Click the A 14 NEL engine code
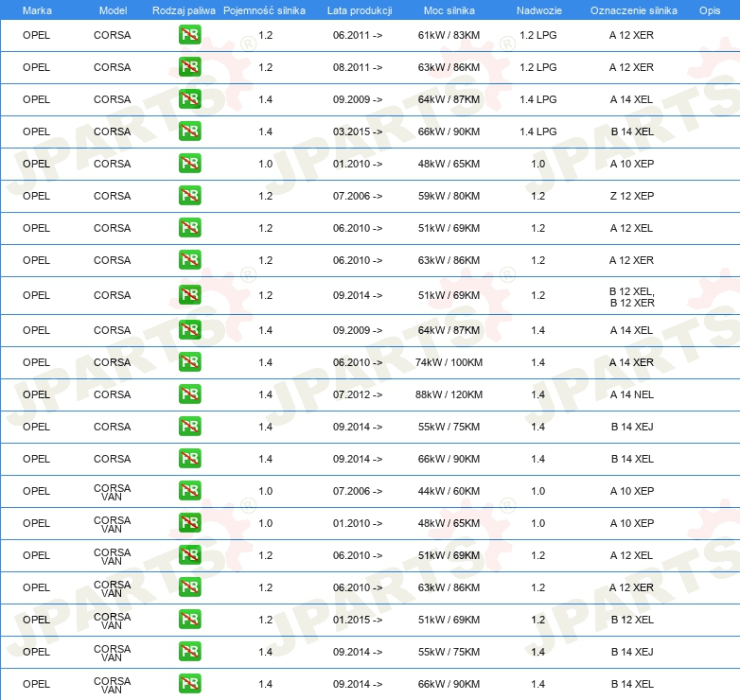 632,394
